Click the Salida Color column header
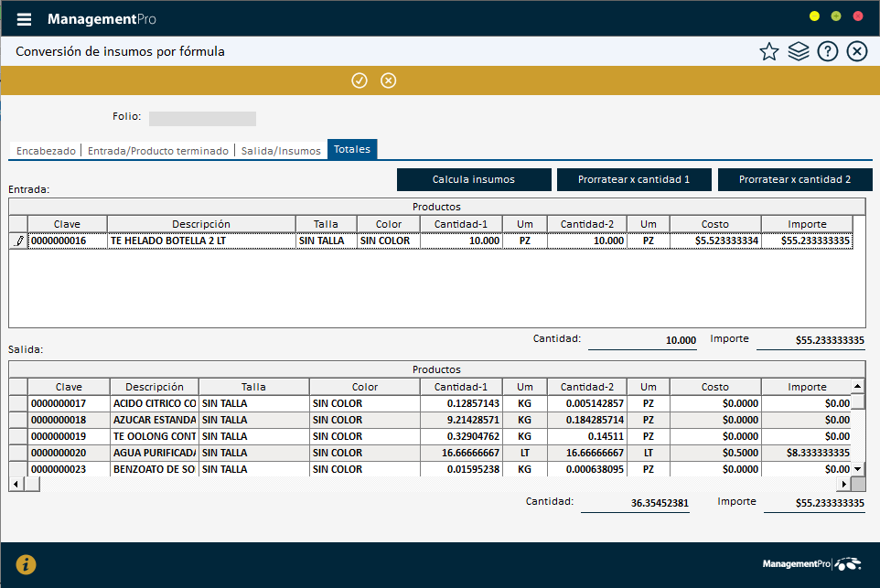 [x=365, y=387]
